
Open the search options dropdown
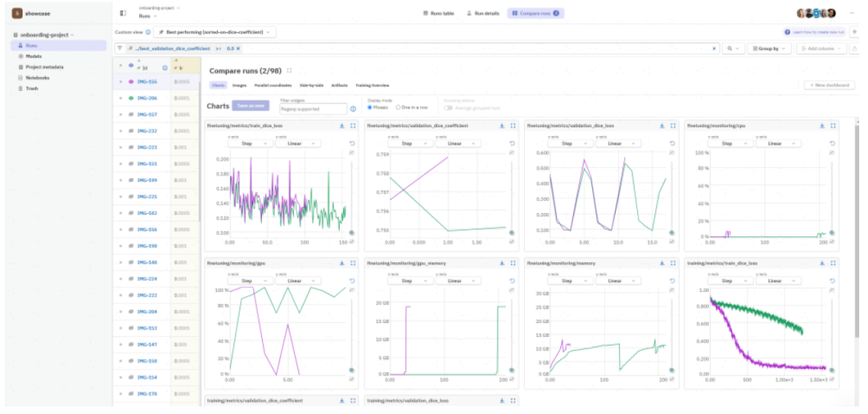click(733, 49)
